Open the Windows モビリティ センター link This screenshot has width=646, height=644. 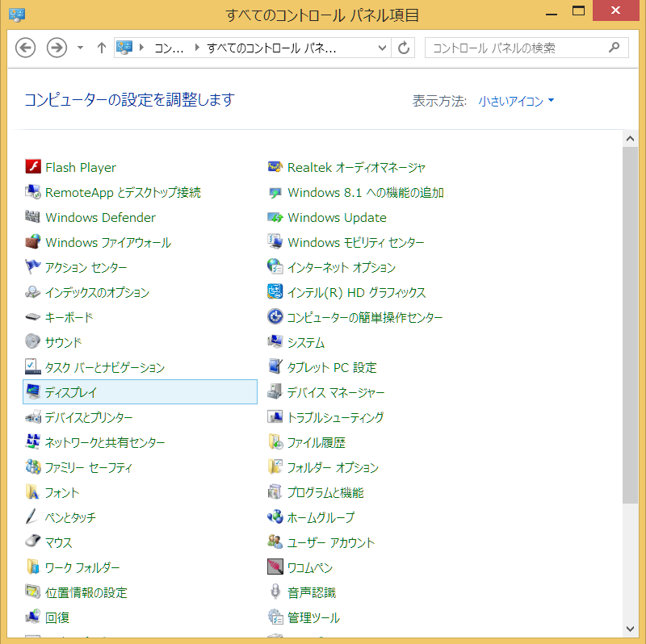pyautogui.click(x=355, y=242)
